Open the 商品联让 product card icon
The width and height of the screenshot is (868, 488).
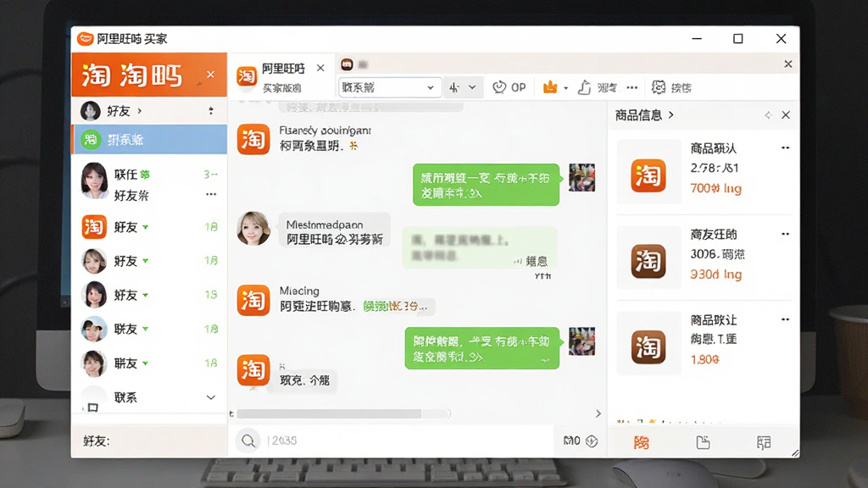[x=648, y=347]
